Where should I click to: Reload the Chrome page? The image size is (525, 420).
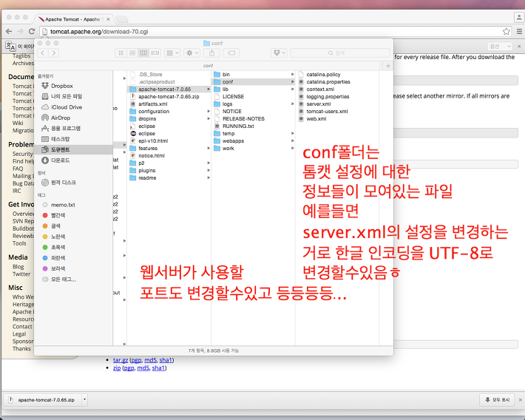(x=32, y=32)
